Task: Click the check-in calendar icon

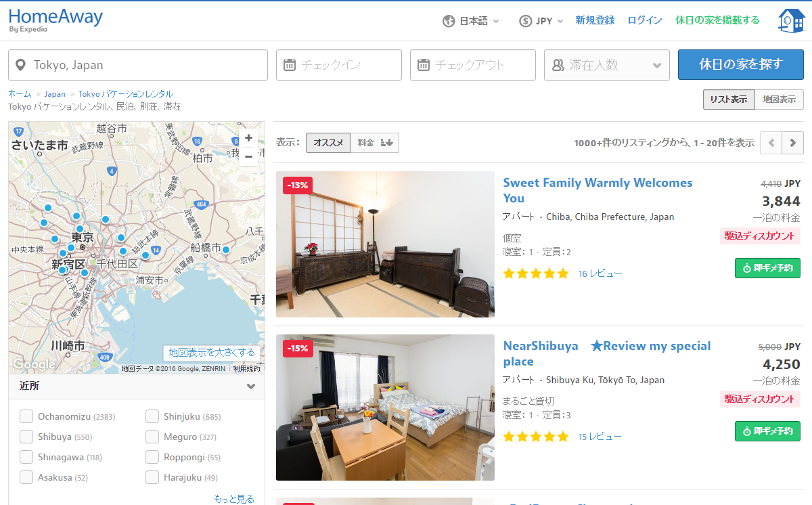Action: [x=290, y=65]
